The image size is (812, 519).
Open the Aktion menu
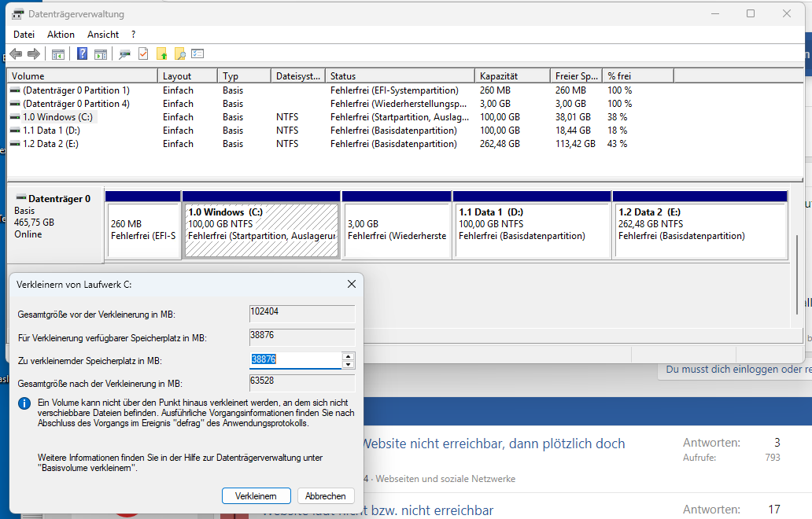click(61, 35)
